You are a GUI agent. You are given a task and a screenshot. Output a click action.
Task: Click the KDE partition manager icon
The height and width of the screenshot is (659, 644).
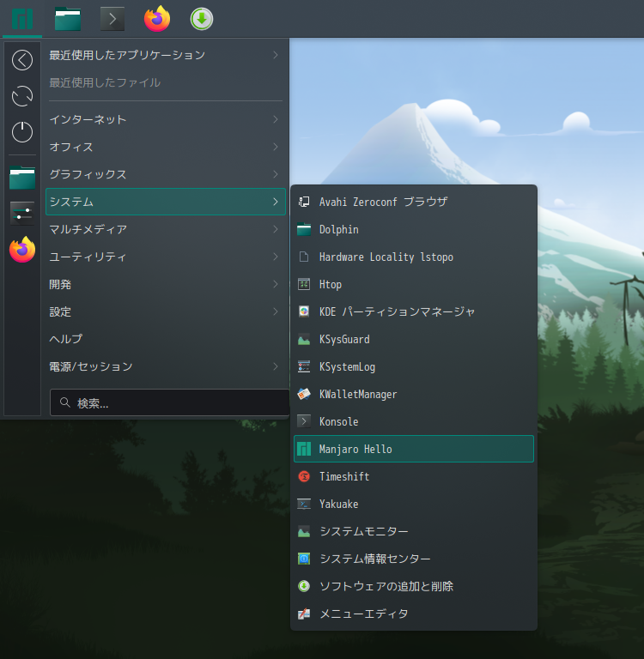click(x=304, y=311)
